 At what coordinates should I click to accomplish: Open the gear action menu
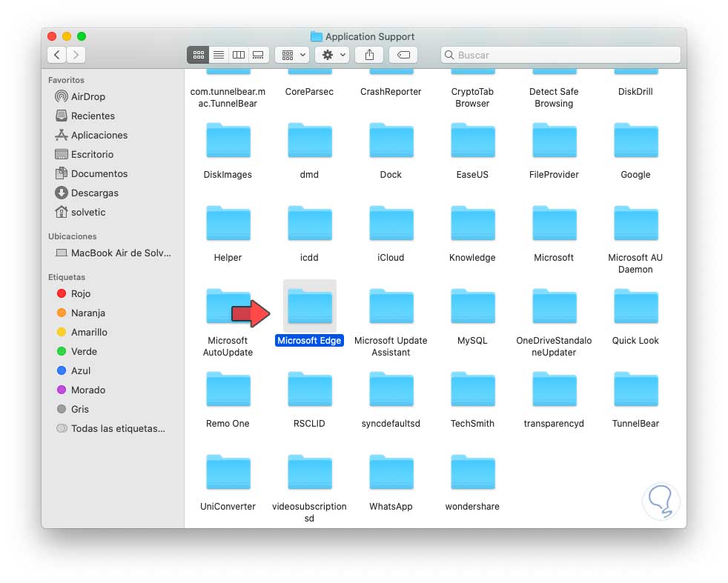tap(332, 55)
